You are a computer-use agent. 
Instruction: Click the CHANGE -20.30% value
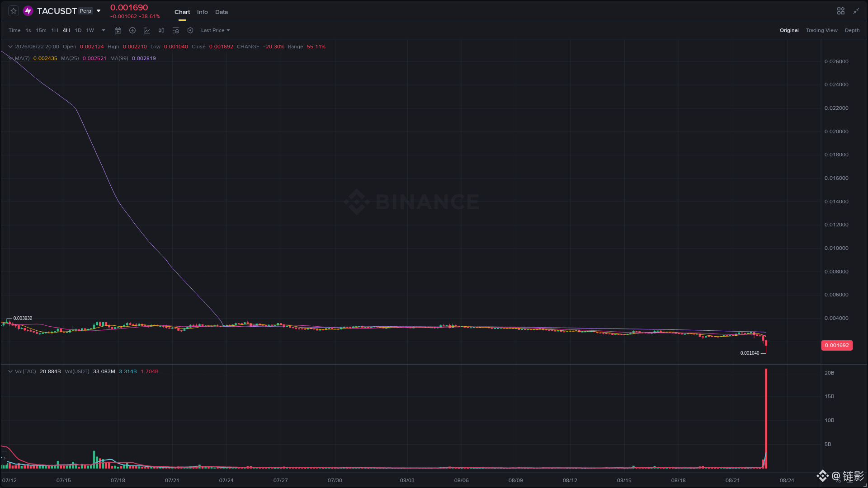(274, 47)
